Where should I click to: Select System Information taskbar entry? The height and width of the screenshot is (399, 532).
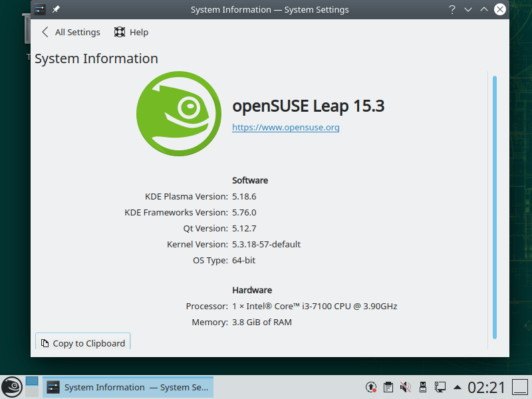click(128, 387)
